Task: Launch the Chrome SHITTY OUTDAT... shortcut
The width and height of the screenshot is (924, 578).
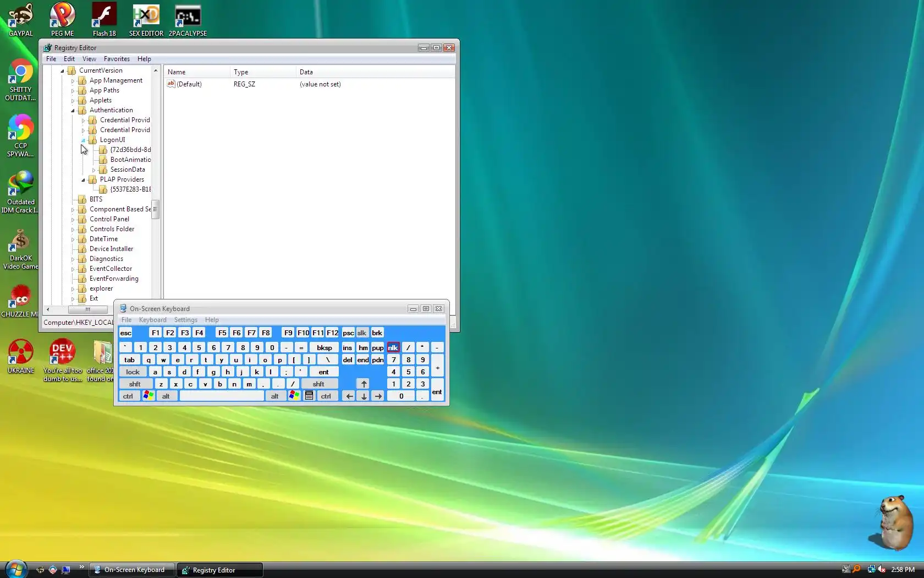Action: coord(20,80)
